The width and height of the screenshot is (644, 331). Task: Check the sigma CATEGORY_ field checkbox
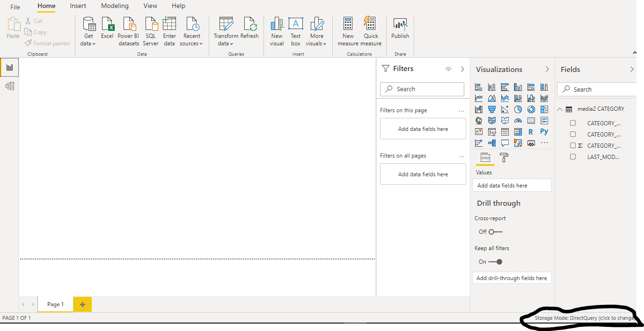click(x=573, y=145)
